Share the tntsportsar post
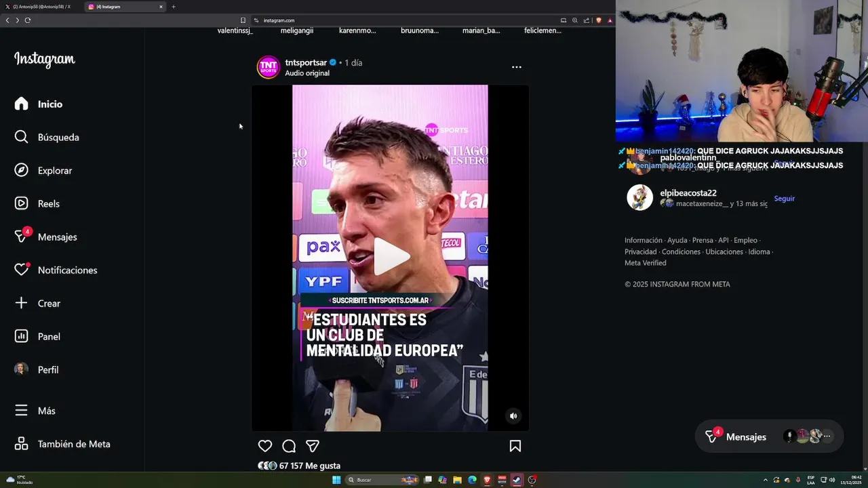Viewport: 868px width, 488px height. pos(313,446)
